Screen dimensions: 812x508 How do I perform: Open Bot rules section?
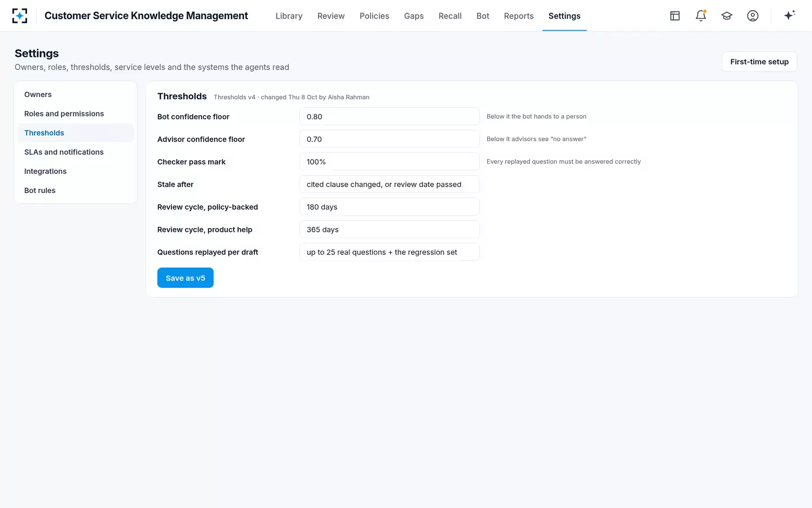point(76,190)
